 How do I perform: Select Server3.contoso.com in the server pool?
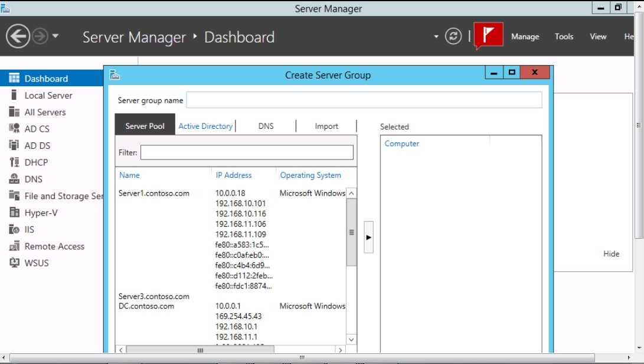154,296
